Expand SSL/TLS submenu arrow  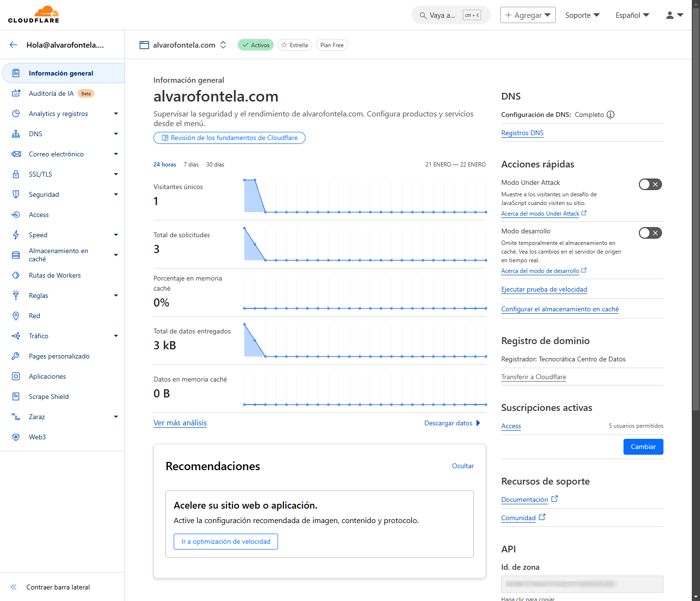pos(116,174)
